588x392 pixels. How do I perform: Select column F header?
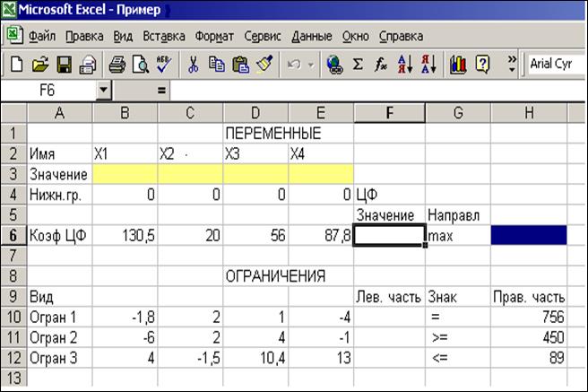[x=389, y=113]
